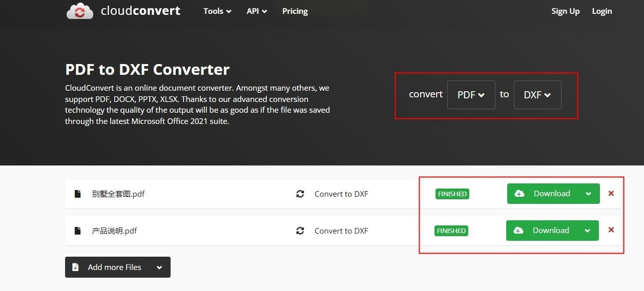Screen dimensions: 644x291
Task: Click FINISHED status badge for 产品说明.pdf
Action: point(451,231)
